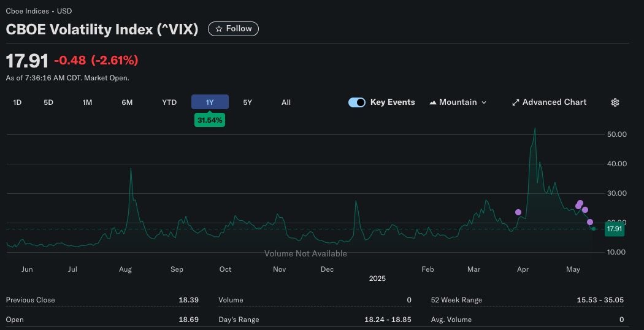Image resolution: width=644 pixels, height=330 pixels.
Task: Click the Previous Close value 18.39
Action: [x=188, y=300]
